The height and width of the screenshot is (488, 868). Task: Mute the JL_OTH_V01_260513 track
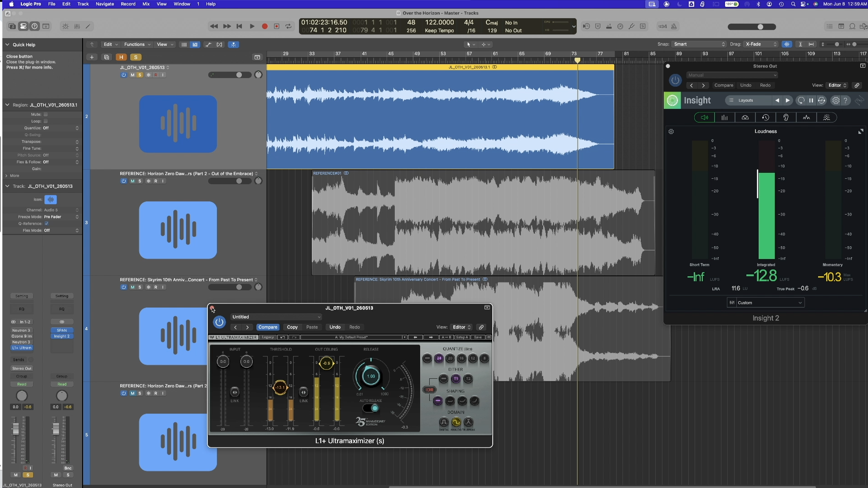pos(132,75)
